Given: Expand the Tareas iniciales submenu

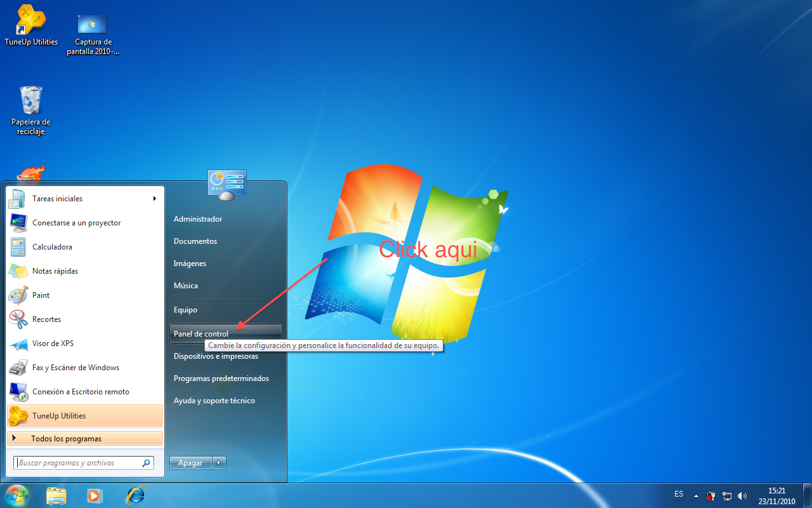Looking at the screenshot, I should [x=85, y=199].
